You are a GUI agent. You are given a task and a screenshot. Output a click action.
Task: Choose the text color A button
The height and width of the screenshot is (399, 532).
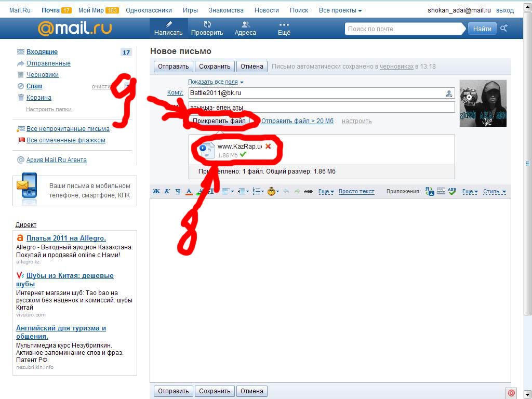click(x=189, y=192)
